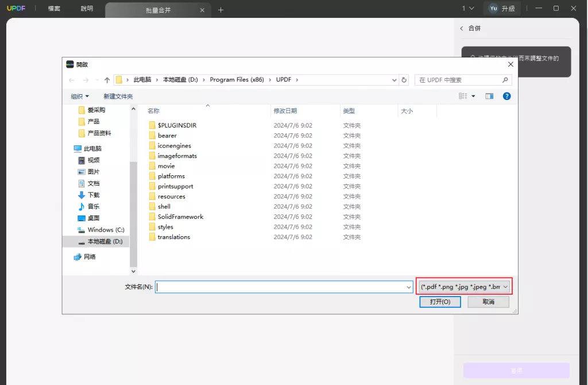Click the Yu user avatar icon
This screenshot has height=385, width=588.
493,8
